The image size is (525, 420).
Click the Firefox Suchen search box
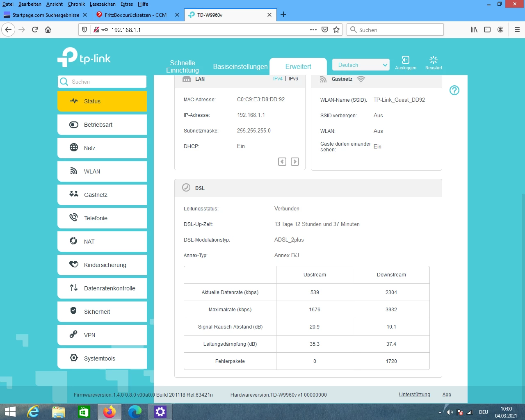(395, 30)
